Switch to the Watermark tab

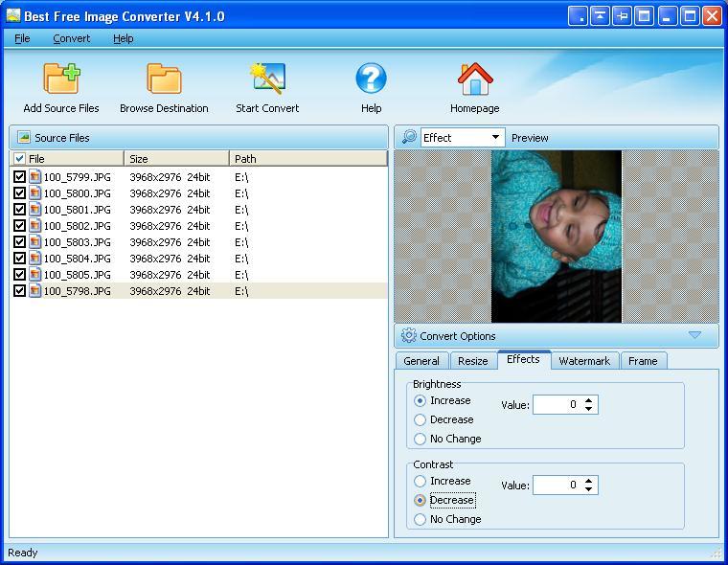pyautogui.click(x=584, y=361)
